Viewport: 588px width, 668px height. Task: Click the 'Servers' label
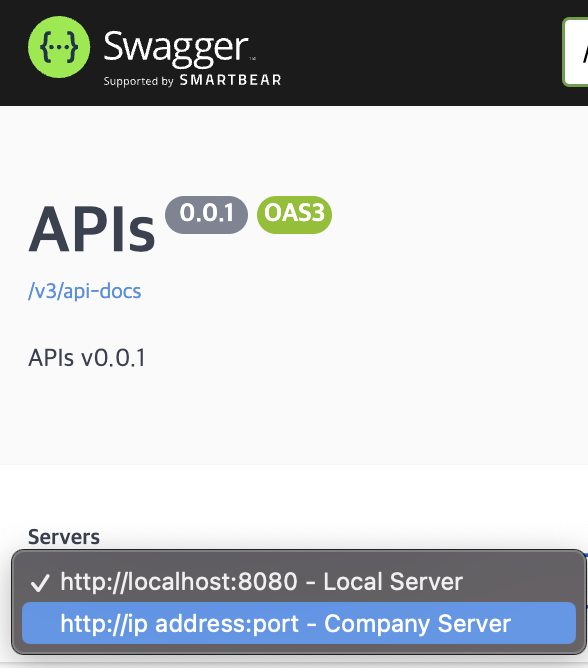(x=64, y=537)
